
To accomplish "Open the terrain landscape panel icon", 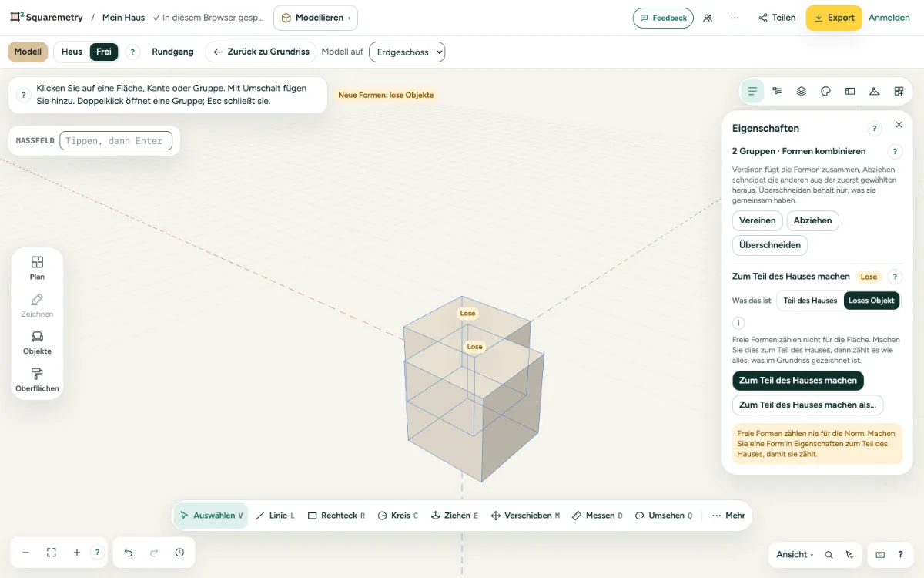I will click(875, 91).
